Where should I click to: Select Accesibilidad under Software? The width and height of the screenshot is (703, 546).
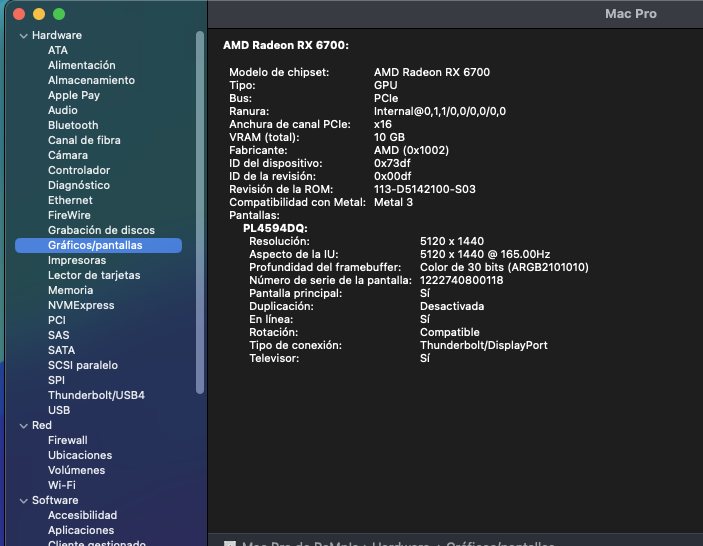(x=82, y=516)
